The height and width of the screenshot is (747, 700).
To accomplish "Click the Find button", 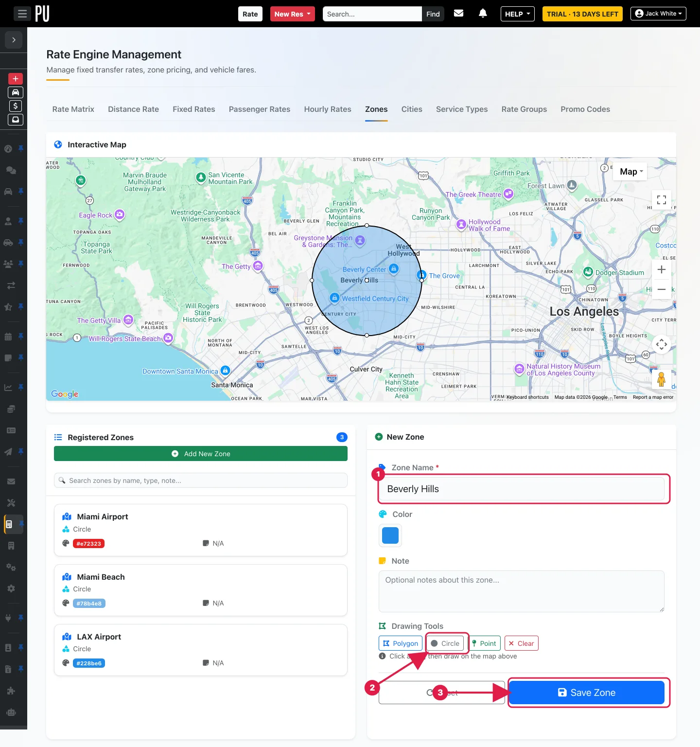I will (x=433, y=14).
